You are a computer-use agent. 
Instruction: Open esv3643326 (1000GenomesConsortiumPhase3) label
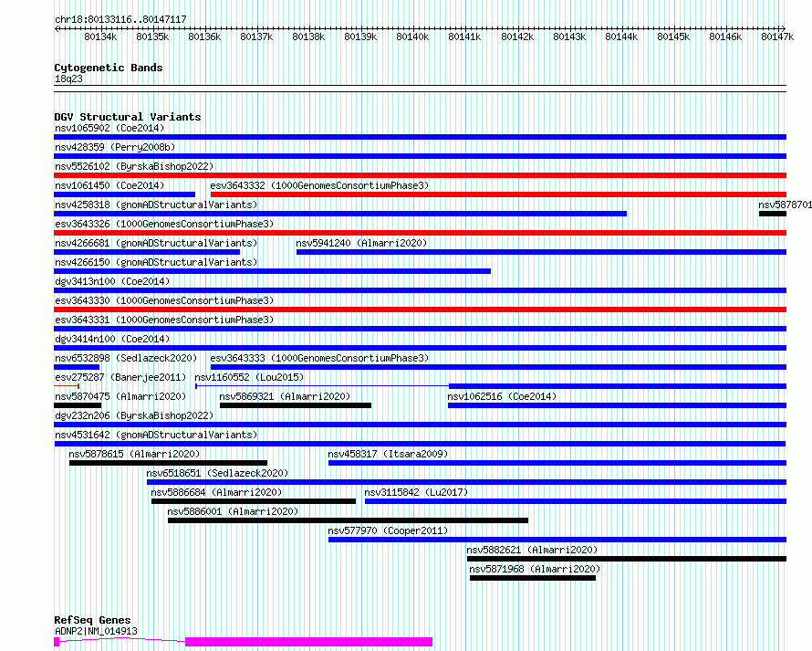coord(164,224)
